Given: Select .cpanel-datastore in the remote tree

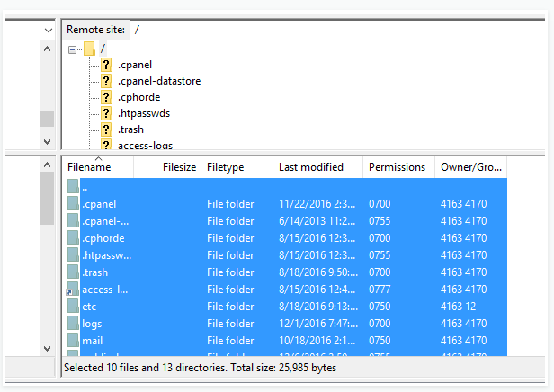Looking at the screenshot, I should (159, 81).
